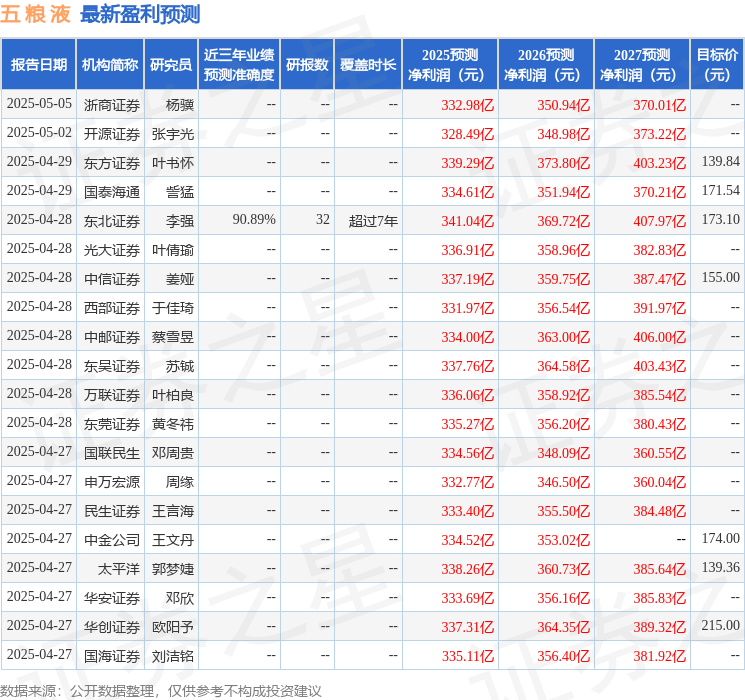The width and height of the screenshot is (745, 700).
Task: Select the 东莞证券 institution cell
Action: (112, 423)
